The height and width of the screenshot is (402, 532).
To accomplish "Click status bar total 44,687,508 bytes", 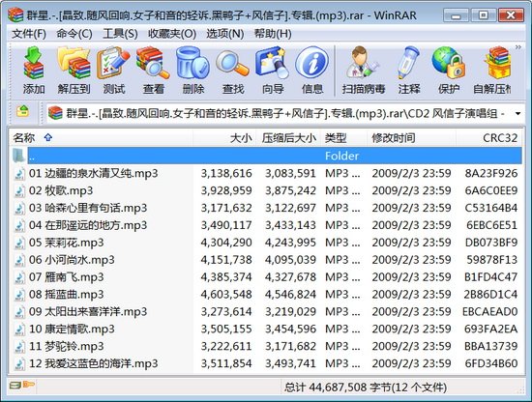I will tap(366, 388).
